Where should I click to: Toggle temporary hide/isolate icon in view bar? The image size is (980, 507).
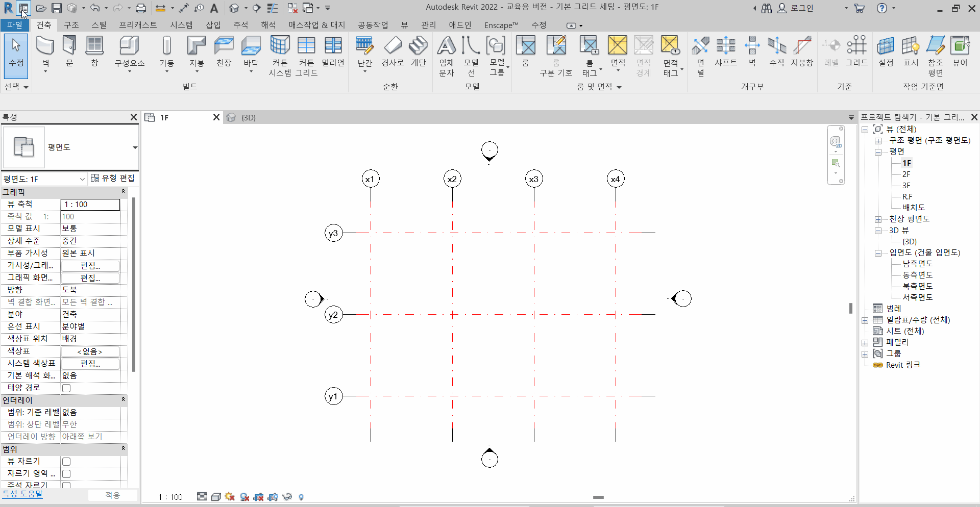[287, 497]
